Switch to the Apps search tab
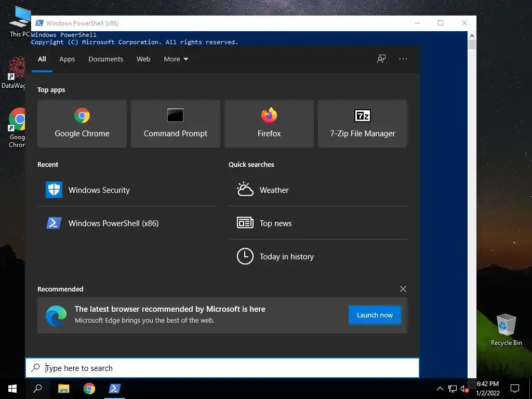This screenshot has height=399, width=532. (67, 59)
